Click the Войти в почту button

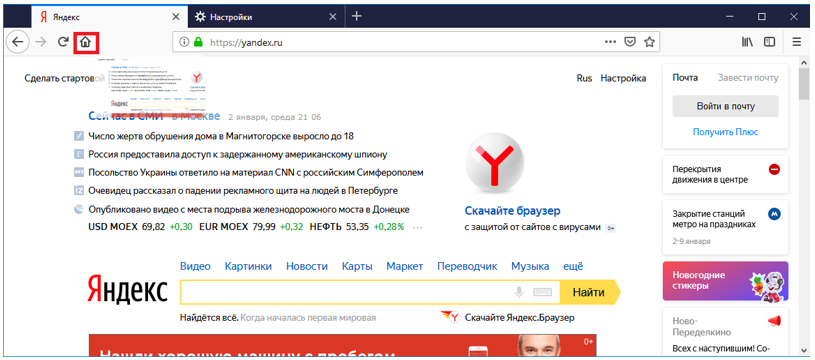(726, 106)
